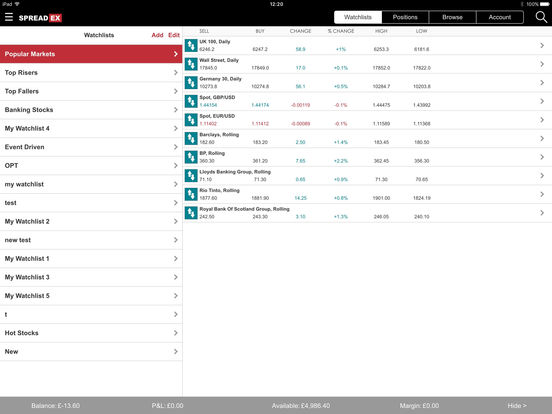Screen dimensions: 552x414
Task: Open the hamburger menu
Action: click(x=9, y=17)
